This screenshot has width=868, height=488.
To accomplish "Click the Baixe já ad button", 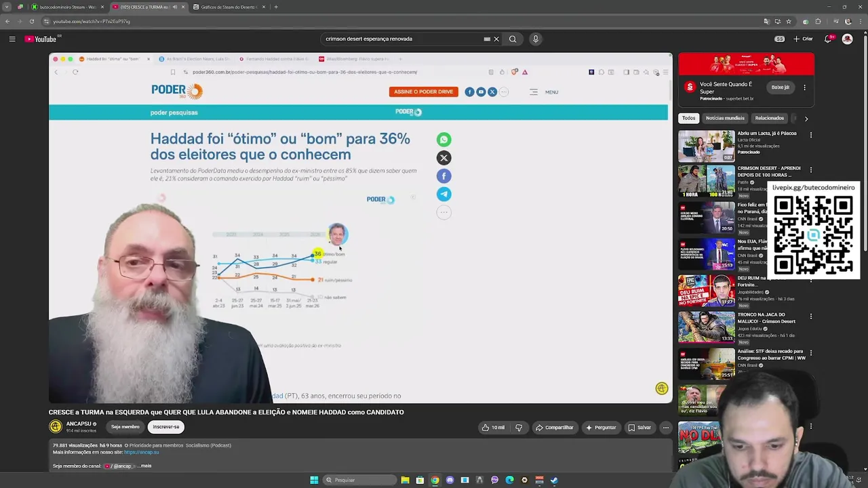I will (x=781, y=87).
